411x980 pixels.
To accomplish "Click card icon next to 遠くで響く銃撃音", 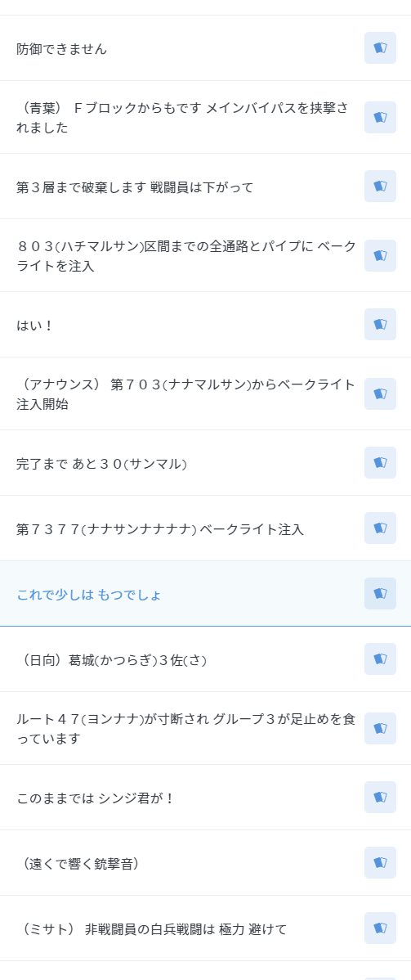I will [x=380, y=863].
